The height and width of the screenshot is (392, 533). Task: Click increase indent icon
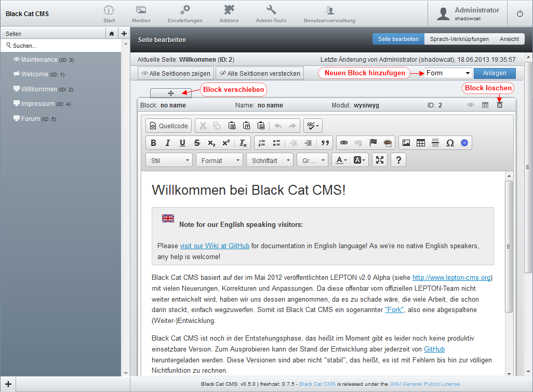click(308, 143)
